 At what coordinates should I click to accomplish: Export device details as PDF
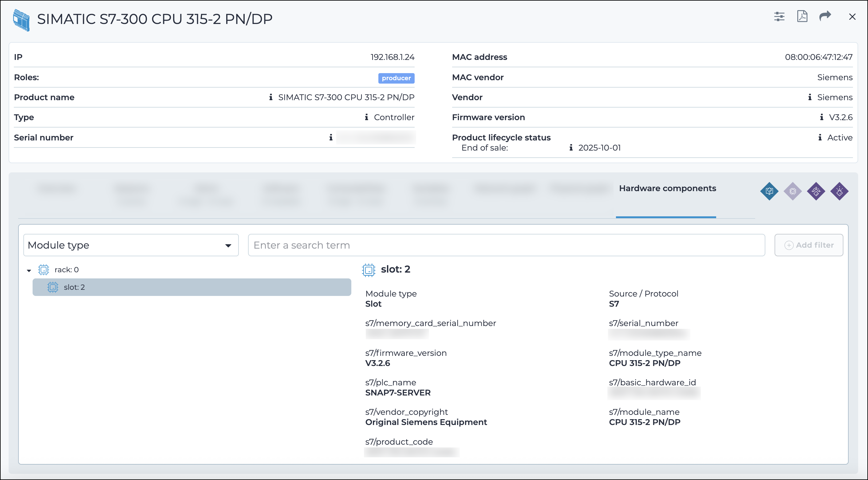pyautogui.click(x=802, y=16)
